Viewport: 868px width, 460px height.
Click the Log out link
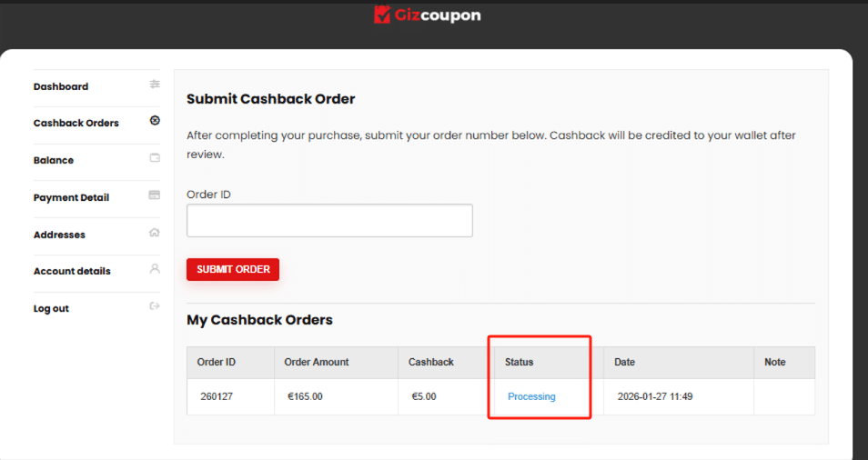(x=51, y=308)
